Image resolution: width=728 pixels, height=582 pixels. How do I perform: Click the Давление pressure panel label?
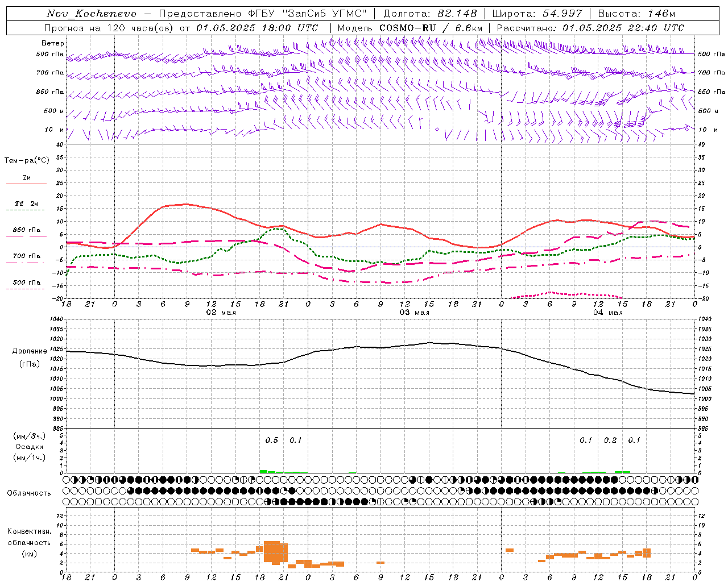30,351
